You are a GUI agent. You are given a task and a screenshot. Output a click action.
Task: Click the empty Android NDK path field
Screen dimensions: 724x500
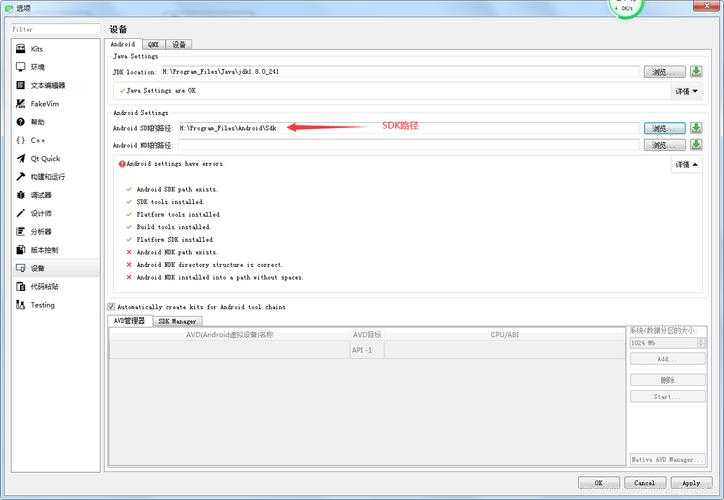pyautogui.click(x=409, y=145)
